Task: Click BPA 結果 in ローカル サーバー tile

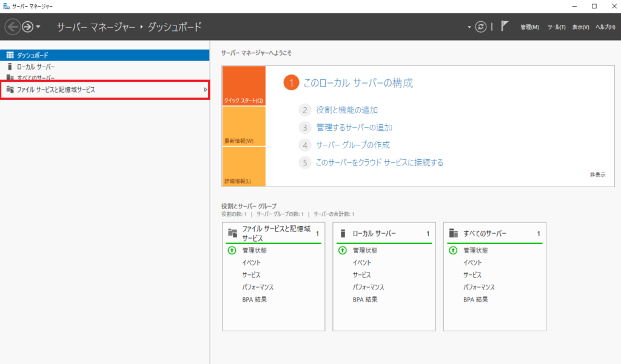Action: coord(365,299)
